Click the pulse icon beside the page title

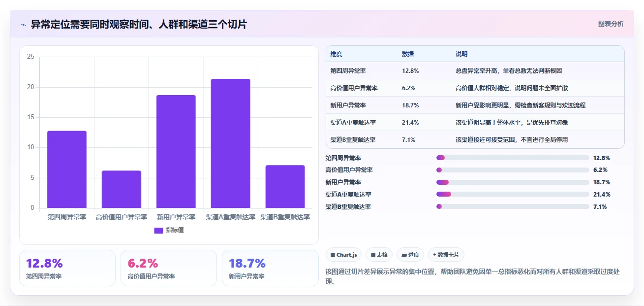click(23, 25)
